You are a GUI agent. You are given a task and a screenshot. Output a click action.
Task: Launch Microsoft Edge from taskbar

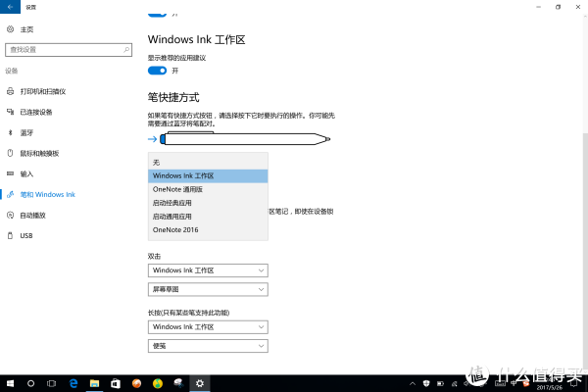click(73, 383)
